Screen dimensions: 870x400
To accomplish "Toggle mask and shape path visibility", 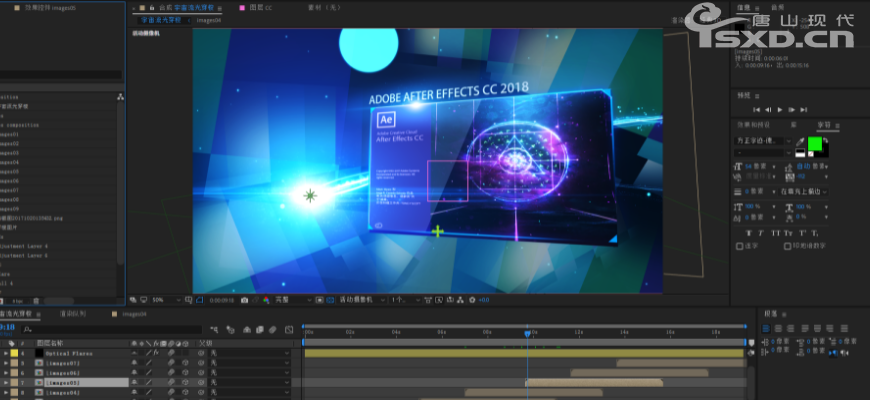I will tap(200, 300).
